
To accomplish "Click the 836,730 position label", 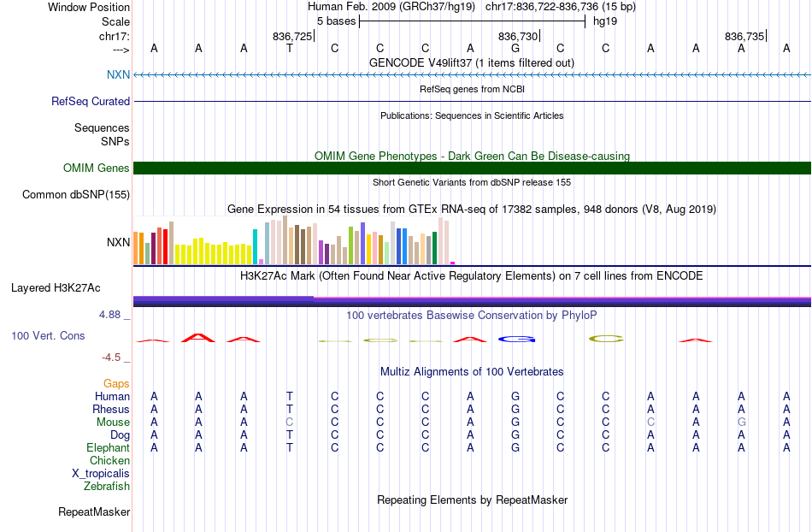I will pos(518,36).
